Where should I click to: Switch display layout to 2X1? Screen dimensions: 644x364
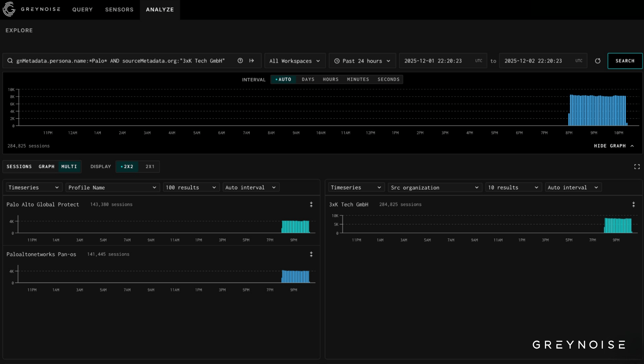150,166
